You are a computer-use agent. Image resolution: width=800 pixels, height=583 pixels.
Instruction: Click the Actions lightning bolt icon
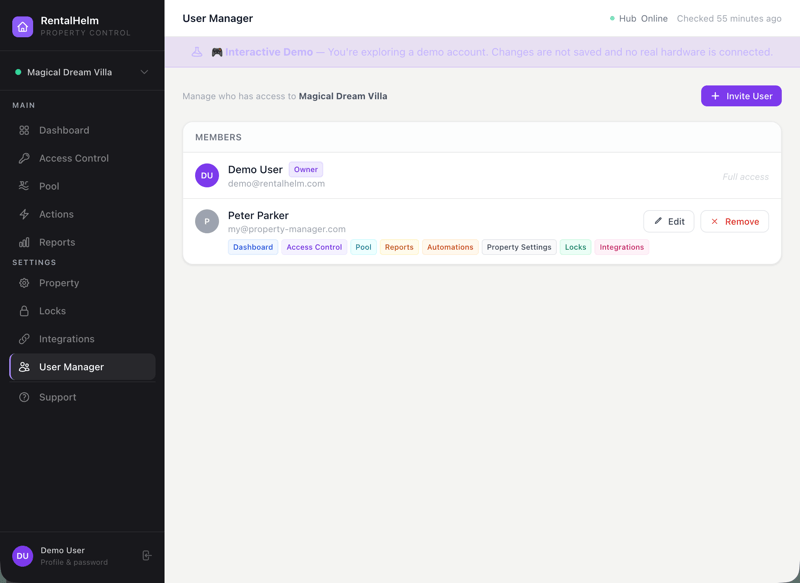(x=22, y=214)
